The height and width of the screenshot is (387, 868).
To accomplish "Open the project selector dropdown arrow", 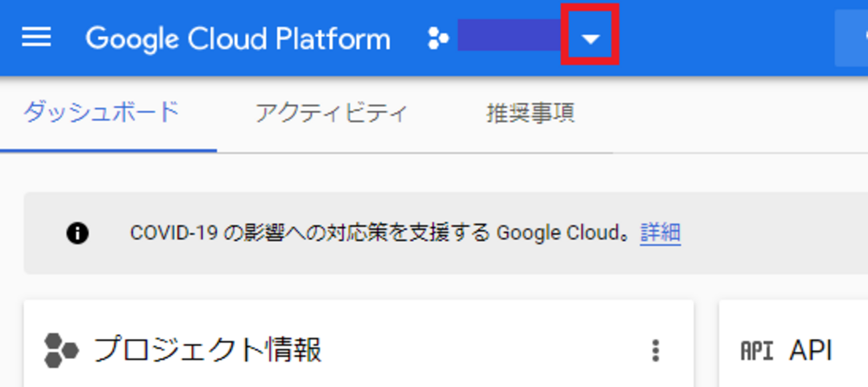I will coord(590,39).
